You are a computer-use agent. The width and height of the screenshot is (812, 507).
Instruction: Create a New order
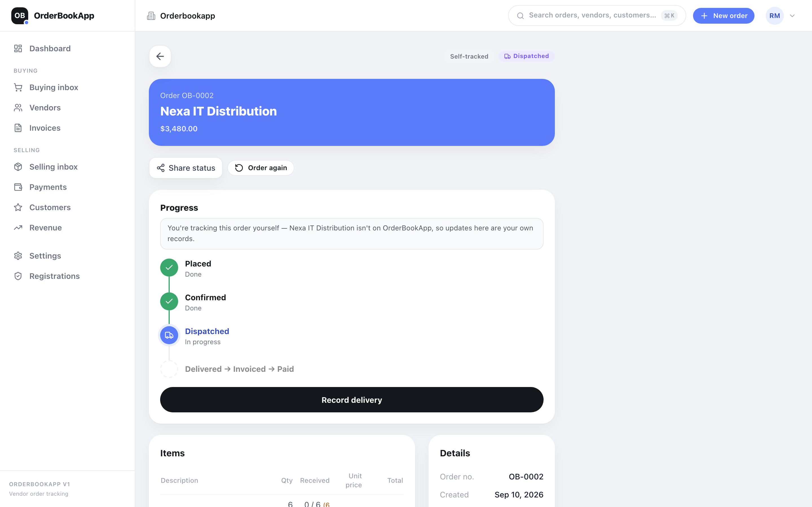(x=723, y=16)
